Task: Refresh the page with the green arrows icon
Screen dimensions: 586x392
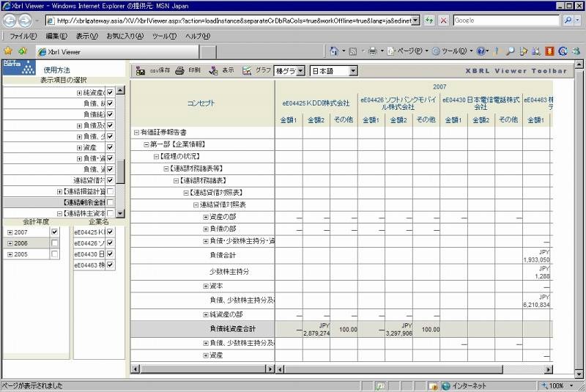Action: click(429, 21)
